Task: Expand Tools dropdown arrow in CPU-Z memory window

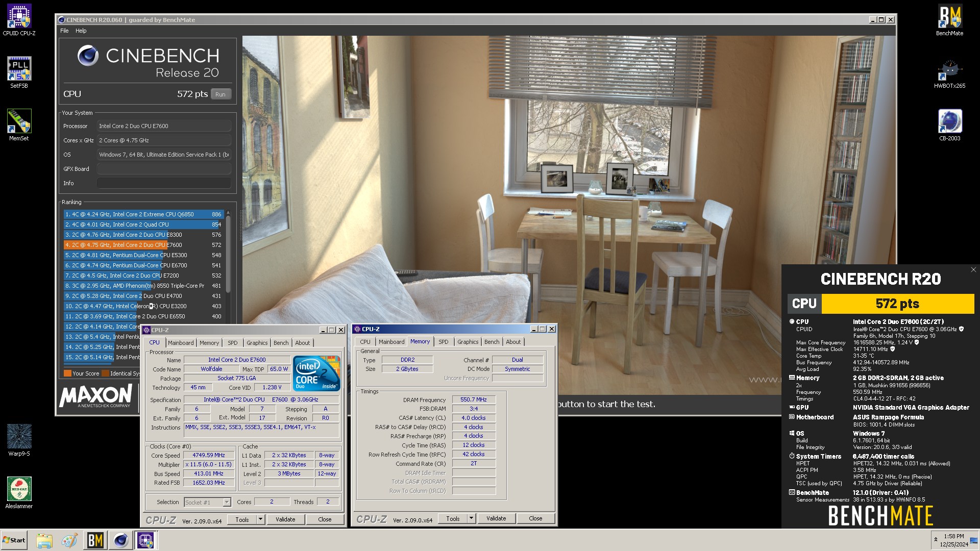Action: 471,518
